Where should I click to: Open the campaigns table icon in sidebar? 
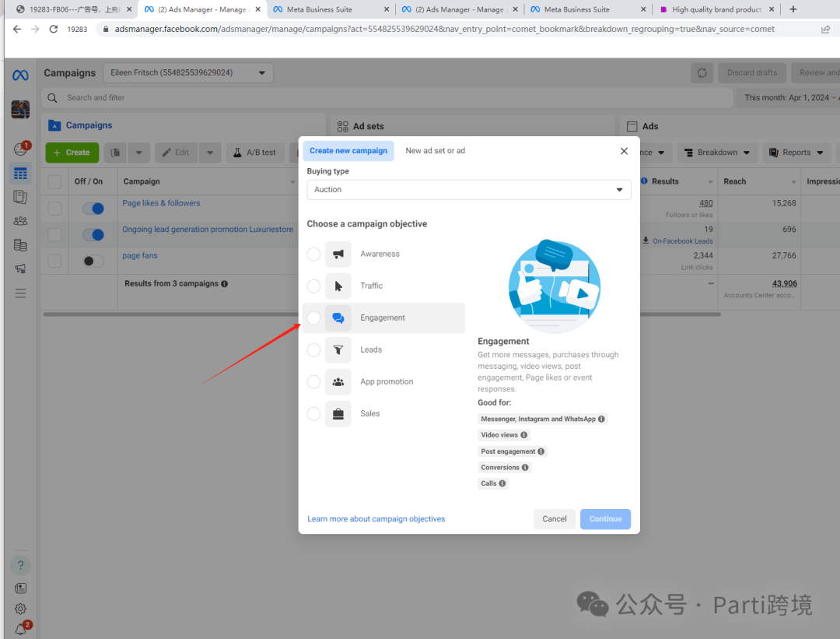(x=20, y=174)
